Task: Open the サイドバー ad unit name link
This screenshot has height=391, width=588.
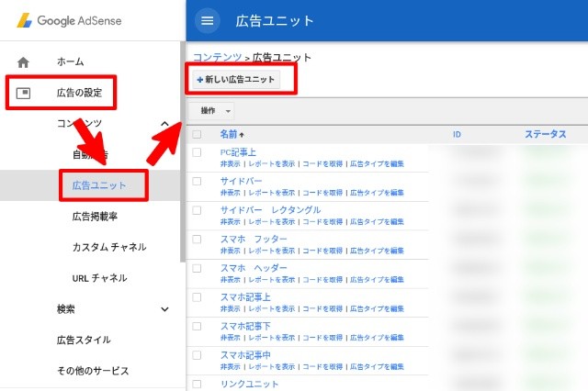Action: [241, 181]
